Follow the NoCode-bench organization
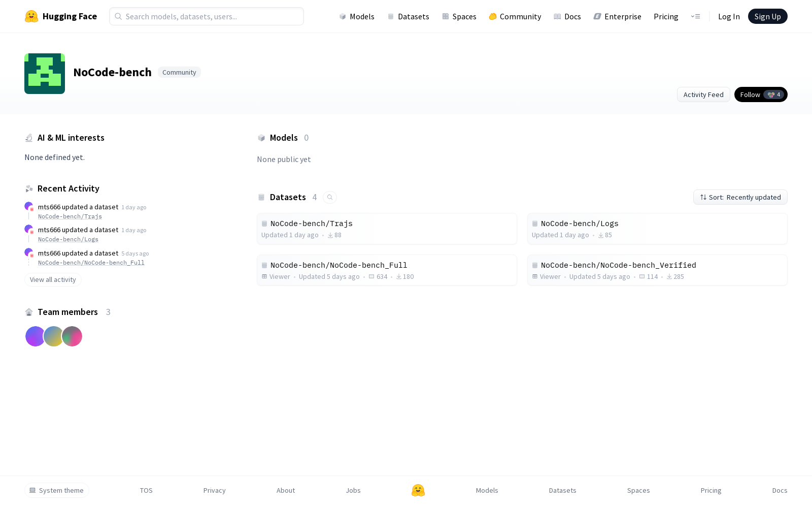The width and height of the screenshot is (812, 508). [761, 94]
